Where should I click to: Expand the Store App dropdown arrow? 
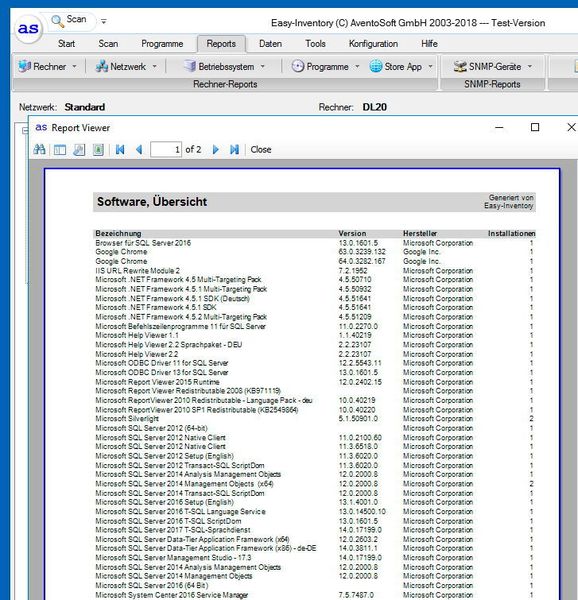click(430, 67)
